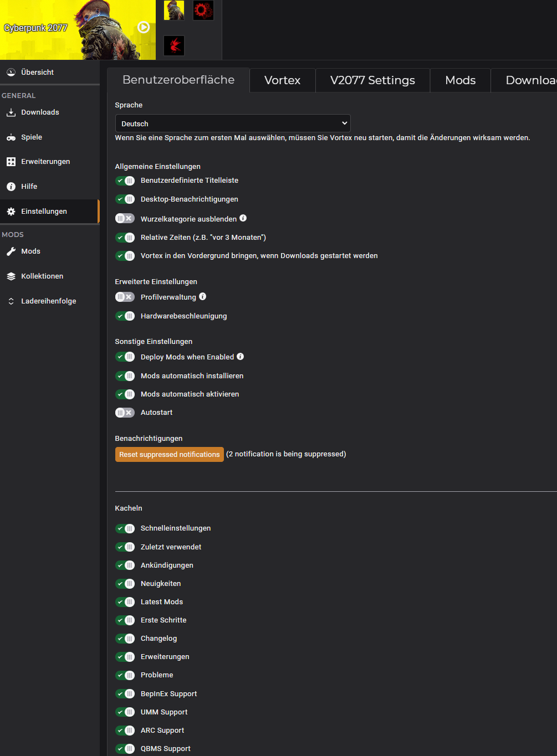Click Reset suppressed notifications button
Screen dimensions: 557x756
point(170,454)
